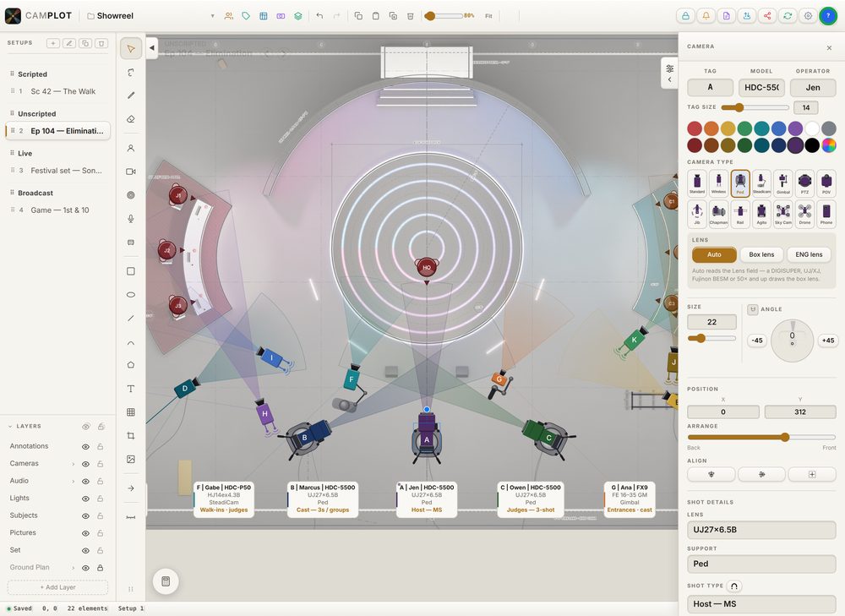The height and width of the screenshot is (616, 845).
Task: Choose the video camera tool
Action: click(x=131, y=172)
